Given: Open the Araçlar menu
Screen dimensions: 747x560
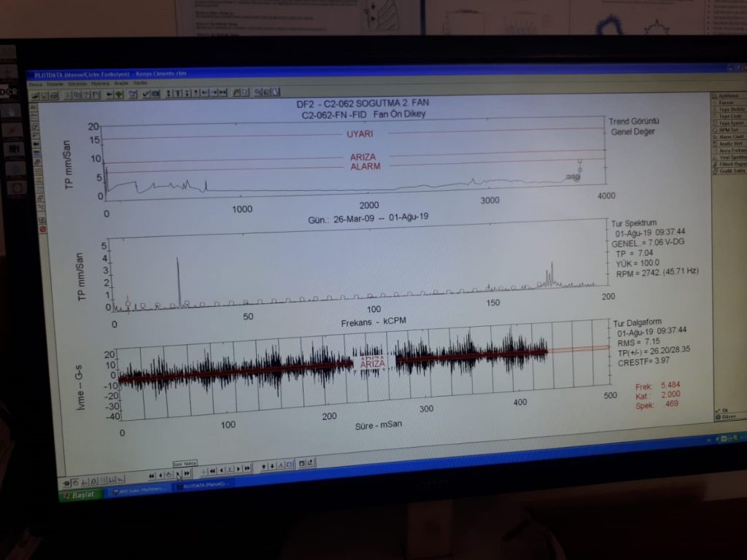Looking at the screenshot, I should [121, 84].
